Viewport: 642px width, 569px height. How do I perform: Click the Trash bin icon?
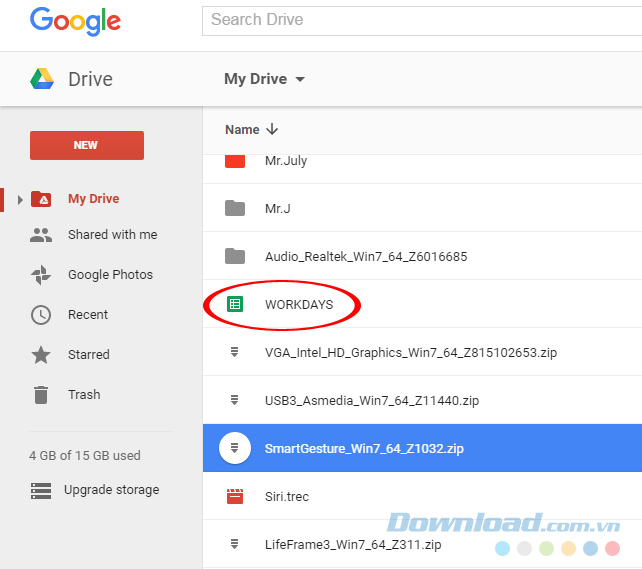pos(41,395)
